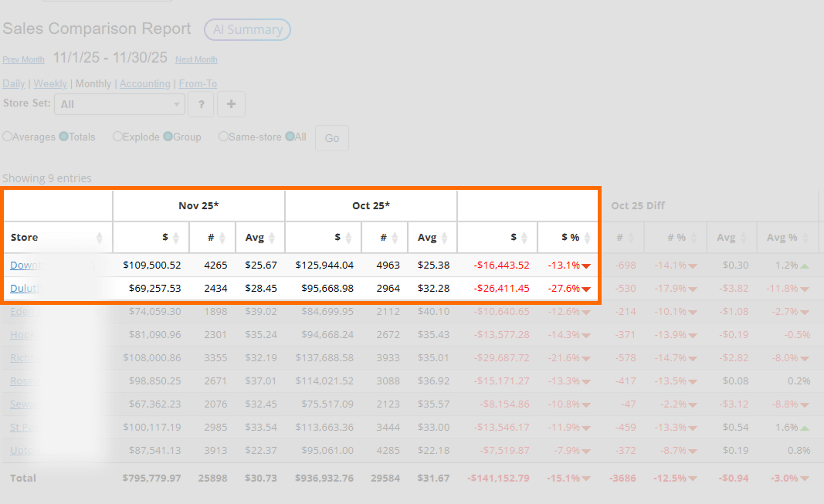Click the AI Summary button
Screen dimensions: 824x504
tap(247, 30)
